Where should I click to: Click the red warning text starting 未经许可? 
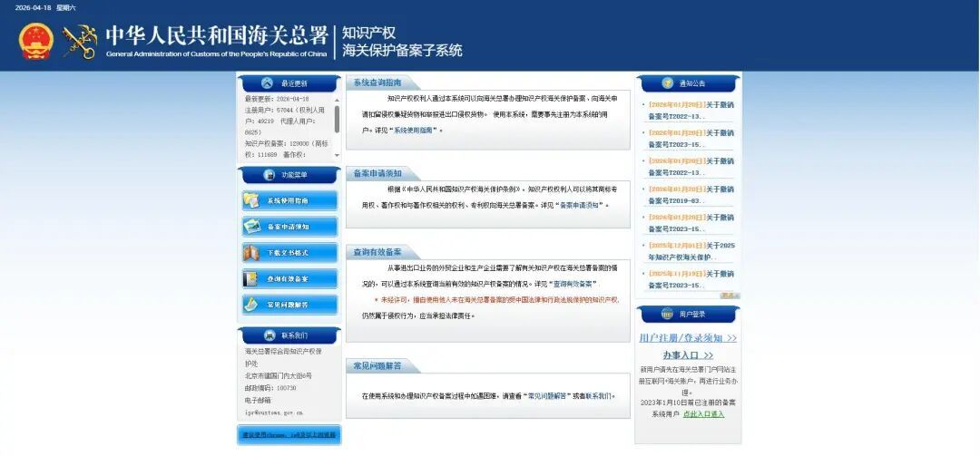pyautogui.click(x=500, y=300)
